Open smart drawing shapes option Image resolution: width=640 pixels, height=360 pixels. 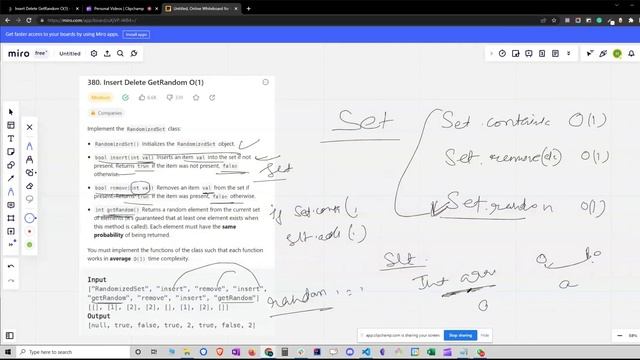30,173
